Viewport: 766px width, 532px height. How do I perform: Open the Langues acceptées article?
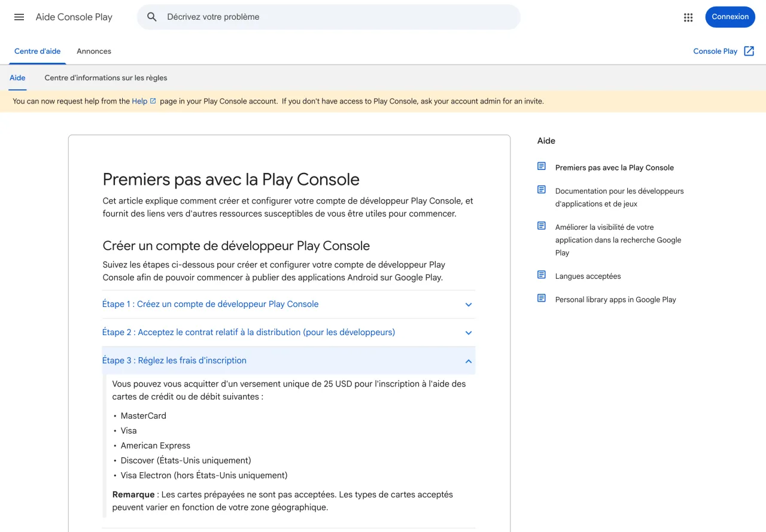588,276
